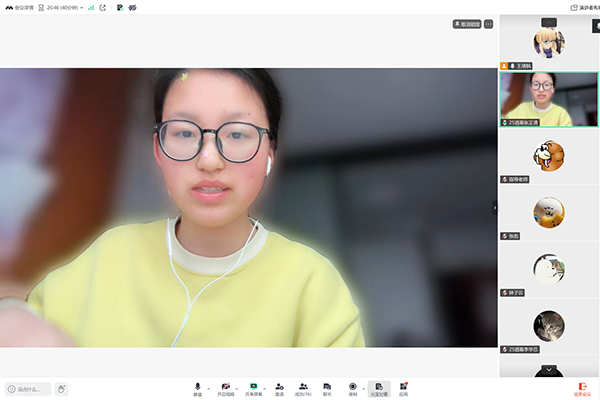The width and height of the screenshot is (600, 400).
Task: Click the green microphone icon on active thumbnail
Action: 505,122
